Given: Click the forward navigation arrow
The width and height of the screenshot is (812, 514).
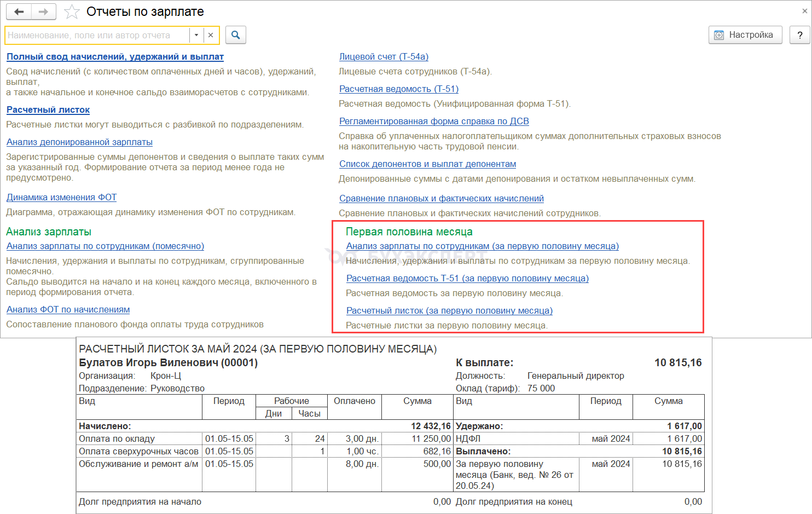Looking at the screenshot, I should point(44,11).
